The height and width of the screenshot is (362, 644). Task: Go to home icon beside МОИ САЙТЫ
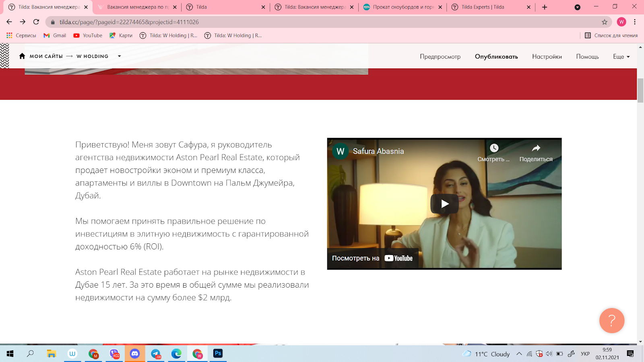tap(22, 56)
